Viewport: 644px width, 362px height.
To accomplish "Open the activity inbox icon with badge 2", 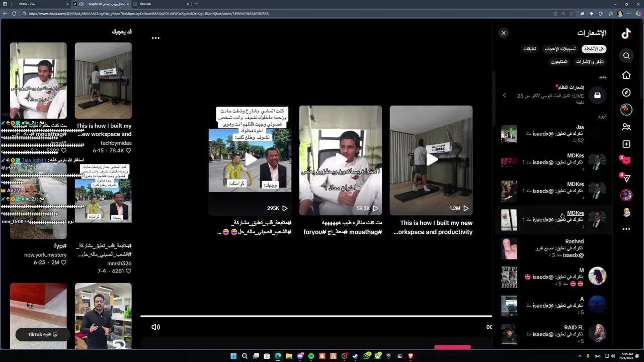I will (x=626, y=161).
